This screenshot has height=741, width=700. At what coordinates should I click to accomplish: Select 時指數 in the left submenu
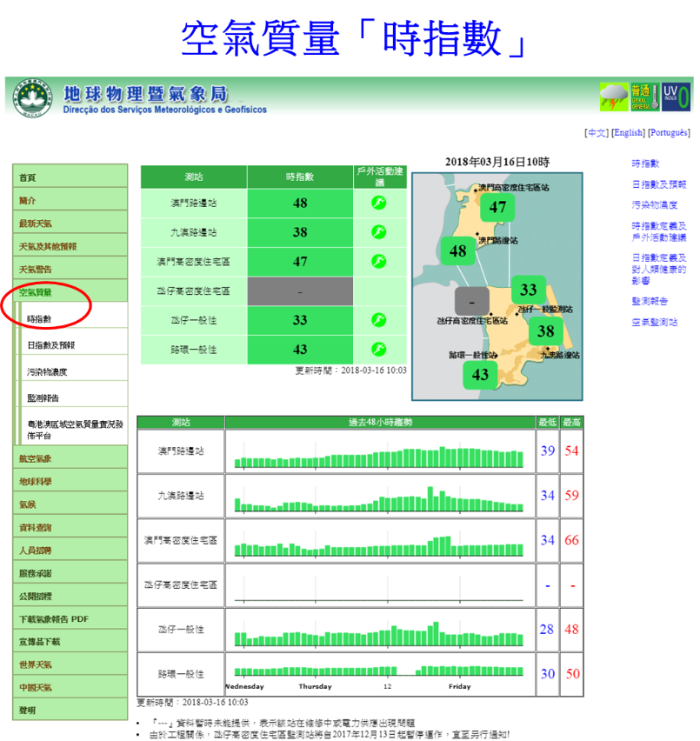pos(40,319)
